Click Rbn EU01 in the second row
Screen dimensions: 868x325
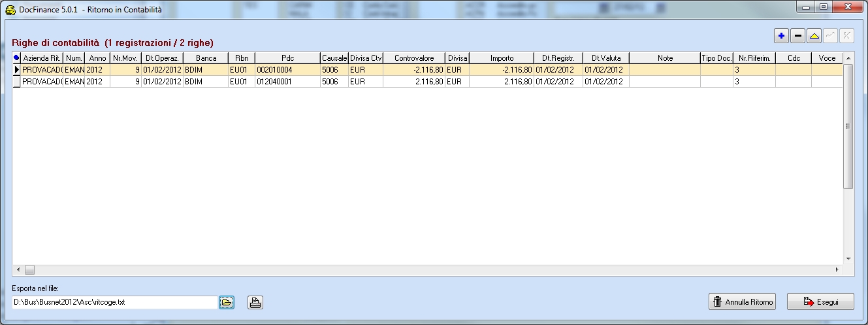click(x=242, y=81)
